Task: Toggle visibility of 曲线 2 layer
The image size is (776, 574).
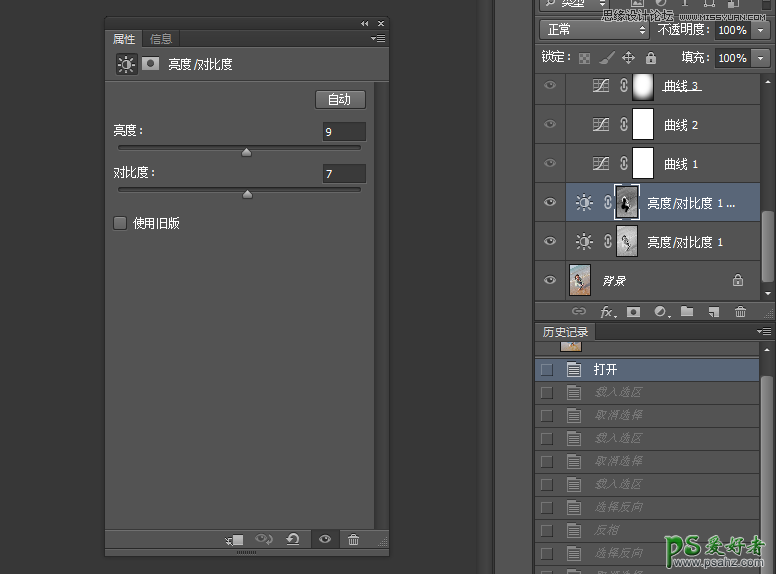Action: click(x=549, y=124)
